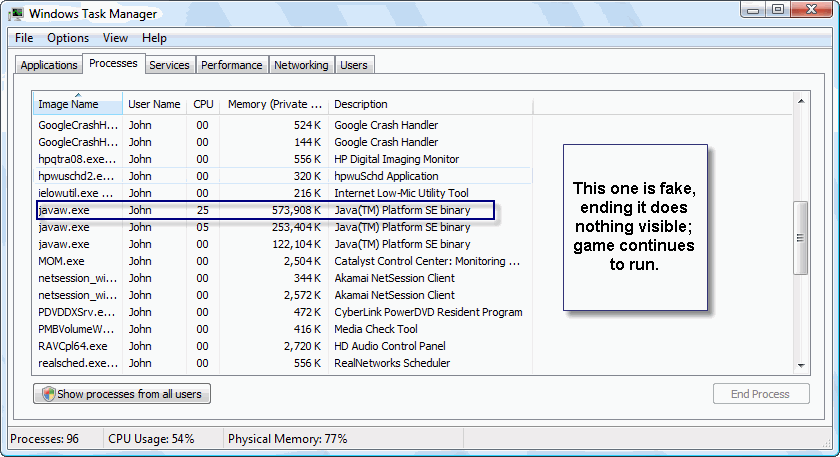
Task: Select the PMBVolumeW... process row
Action: tap(283, 329)
